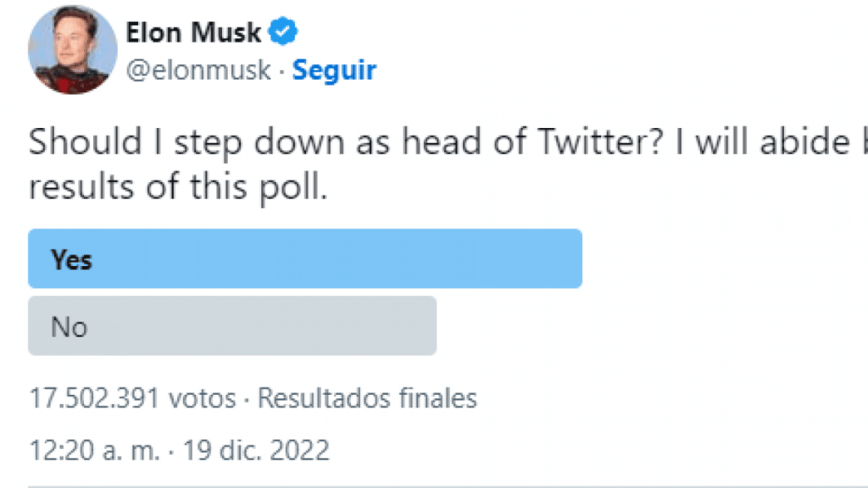Image resolution: width=868 pixels, height=488 pixels.
Task: Open the @elonmusk handle
Action: click(x=199, y=69)
